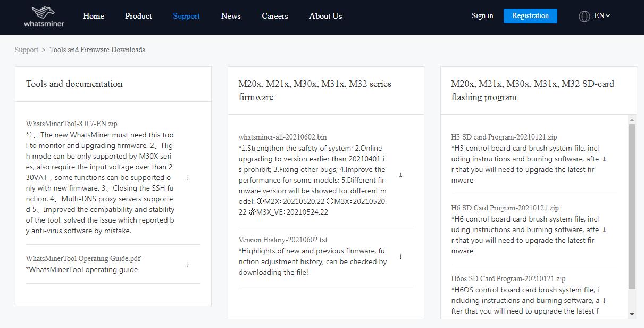Click the SD-card list scrollbar down arrow
The width and height of the screenshot is (644, 328).
click(632, 314)
